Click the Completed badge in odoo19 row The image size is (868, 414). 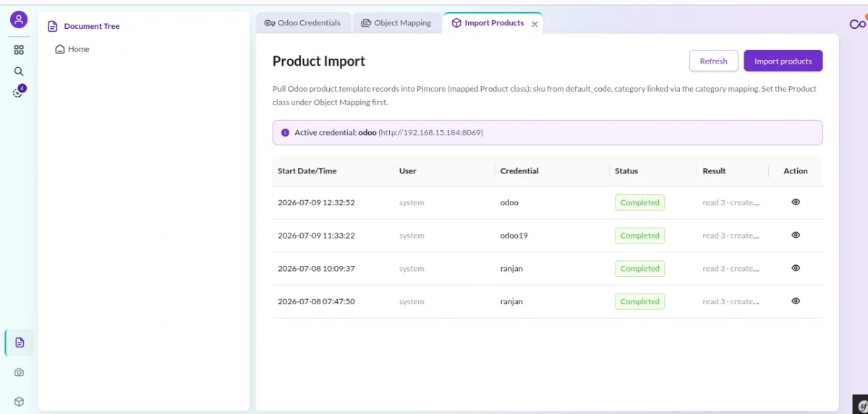pyautogui.click(x=640, y=236)
